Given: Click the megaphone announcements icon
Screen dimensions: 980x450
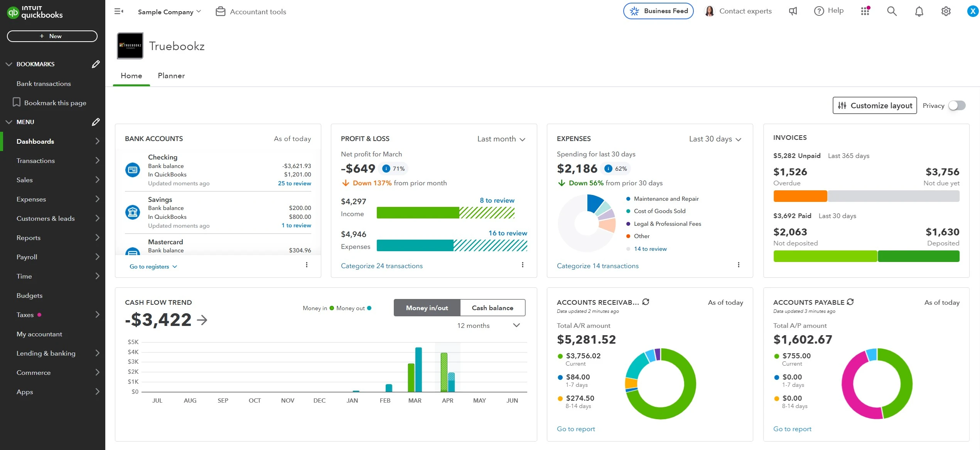Looking at the screenshot, I should tap(793, 11).
